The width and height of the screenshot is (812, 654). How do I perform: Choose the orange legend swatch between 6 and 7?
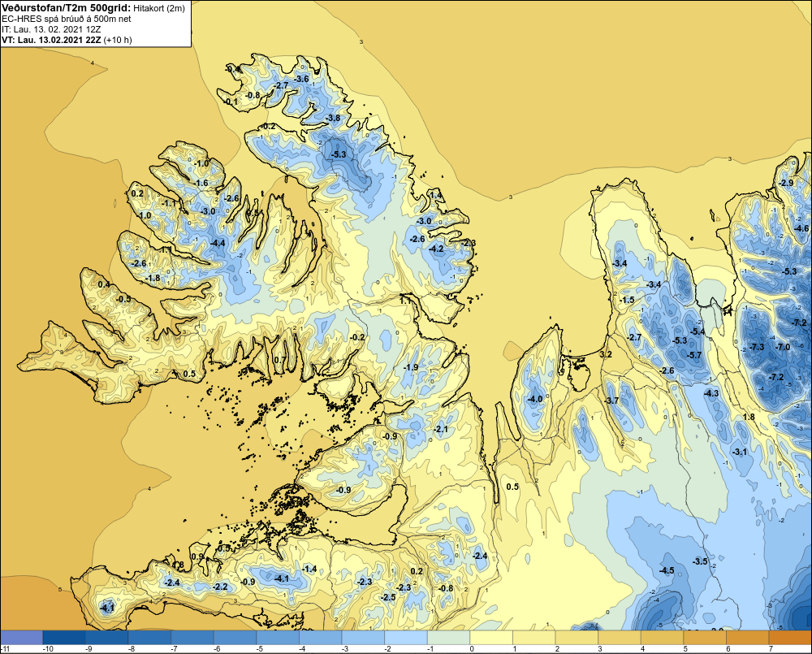coord(749,638)
